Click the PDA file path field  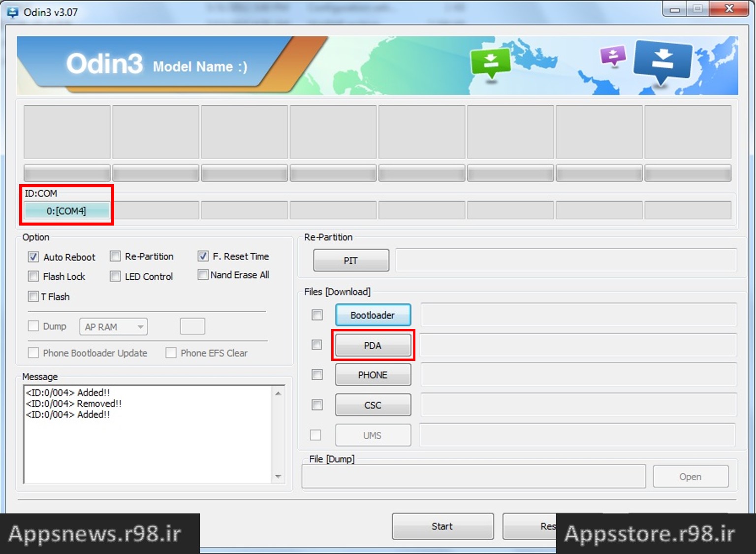(578, 345)
